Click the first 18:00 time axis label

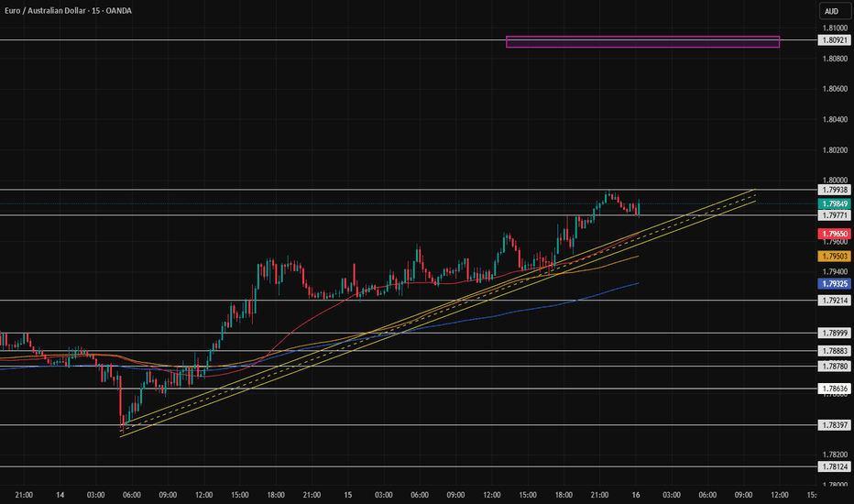276,495
